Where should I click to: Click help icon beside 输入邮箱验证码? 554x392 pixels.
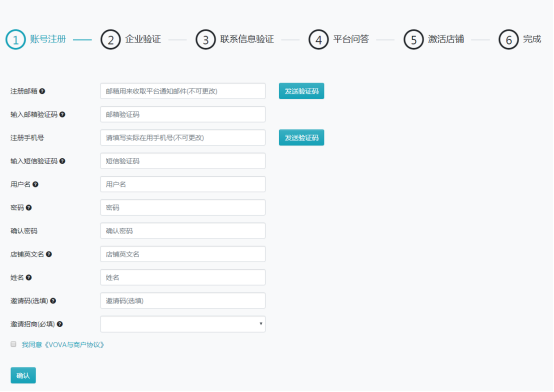coord(62,115)
